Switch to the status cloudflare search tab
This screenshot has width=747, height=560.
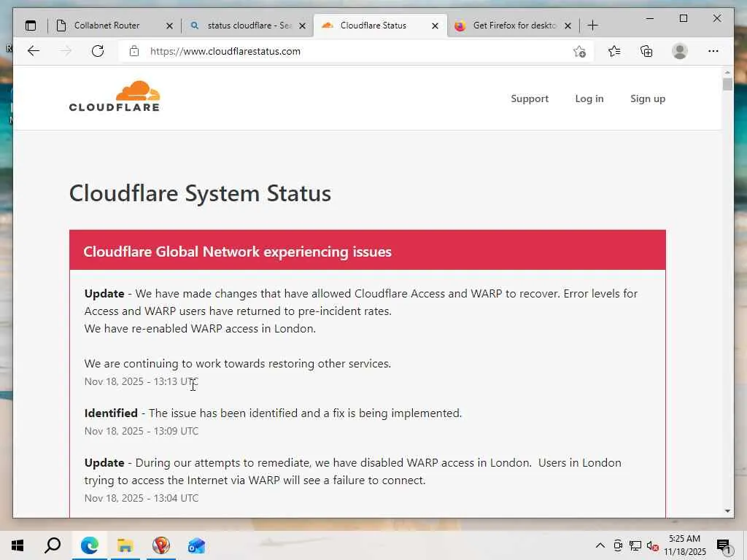pyautogui.click(x=248, y=26)
